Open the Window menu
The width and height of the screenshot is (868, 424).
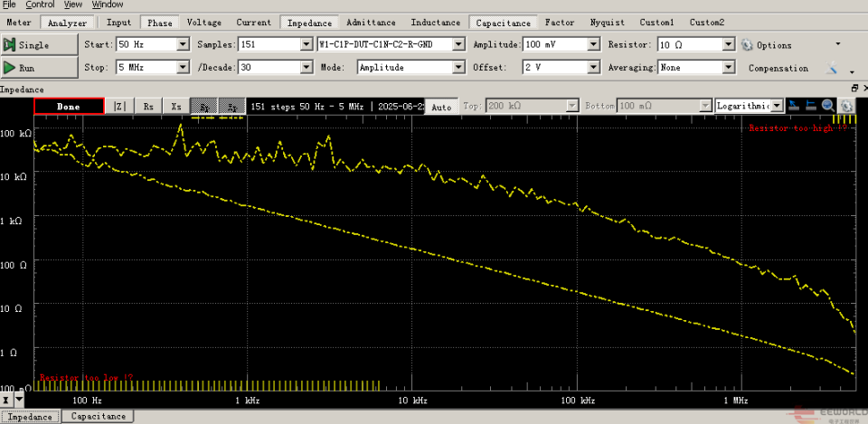[x=108, y=5]
